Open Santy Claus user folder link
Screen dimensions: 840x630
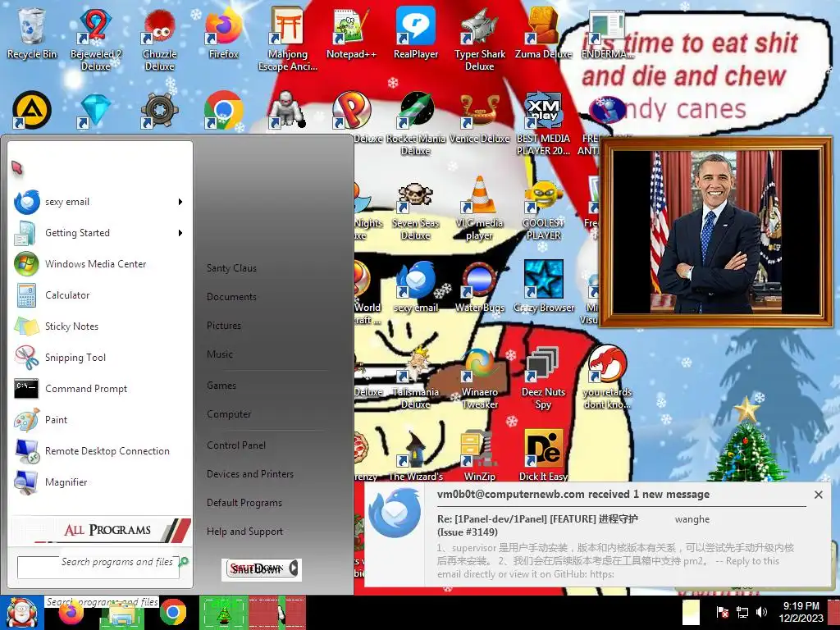click(231, 268)
